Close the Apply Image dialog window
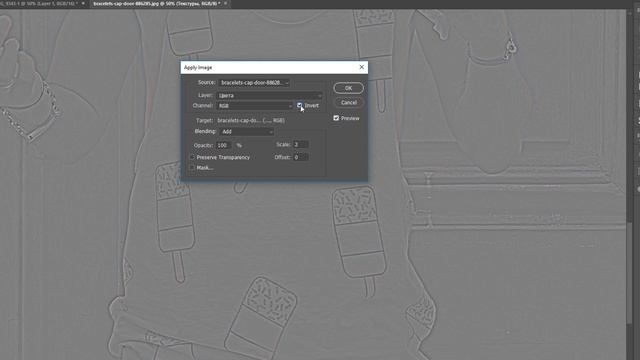Image resolution: width=640 pixels, height=360 pixels. point(361,67)
